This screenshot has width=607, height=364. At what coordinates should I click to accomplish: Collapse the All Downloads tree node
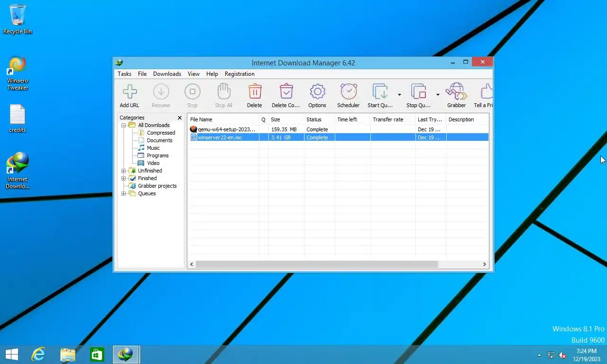[124, 125]
